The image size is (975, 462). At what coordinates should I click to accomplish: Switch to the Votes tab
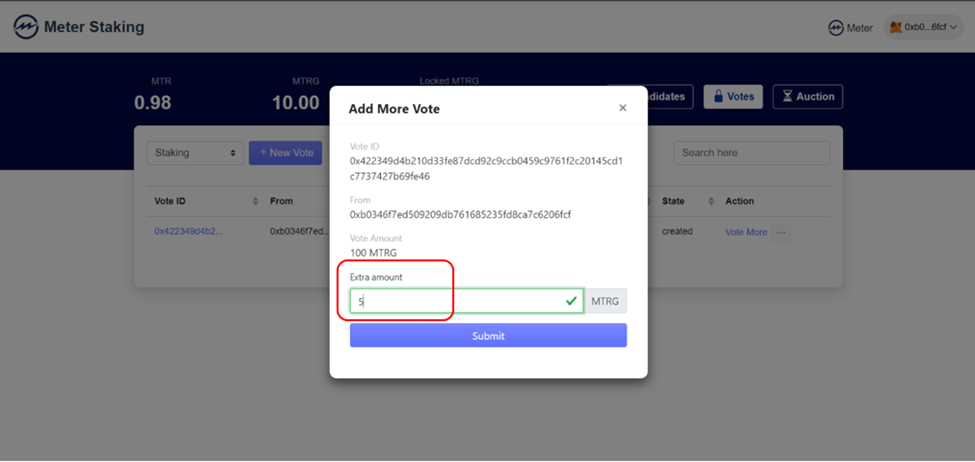point(733,97)
